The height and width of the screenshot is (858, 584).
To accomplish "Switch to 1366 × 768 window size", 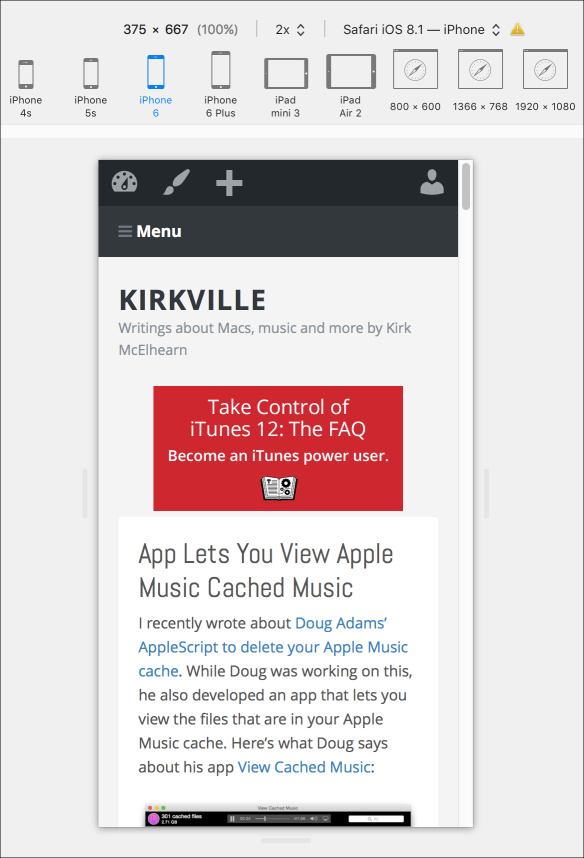I will tap(480, 80).
